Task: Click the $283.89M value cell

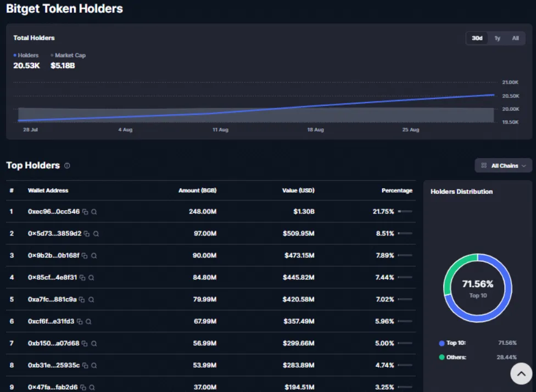Action: pyautogui.click(x=299, y=365)
